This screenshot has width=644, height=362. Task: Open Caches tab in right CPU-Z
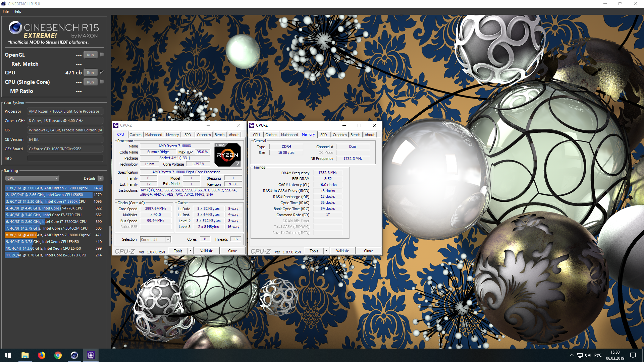[x=271, y=135]
